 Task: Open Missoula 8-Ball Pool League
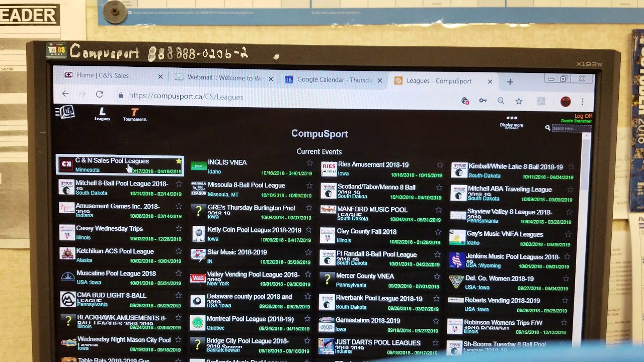coord(246,186)
